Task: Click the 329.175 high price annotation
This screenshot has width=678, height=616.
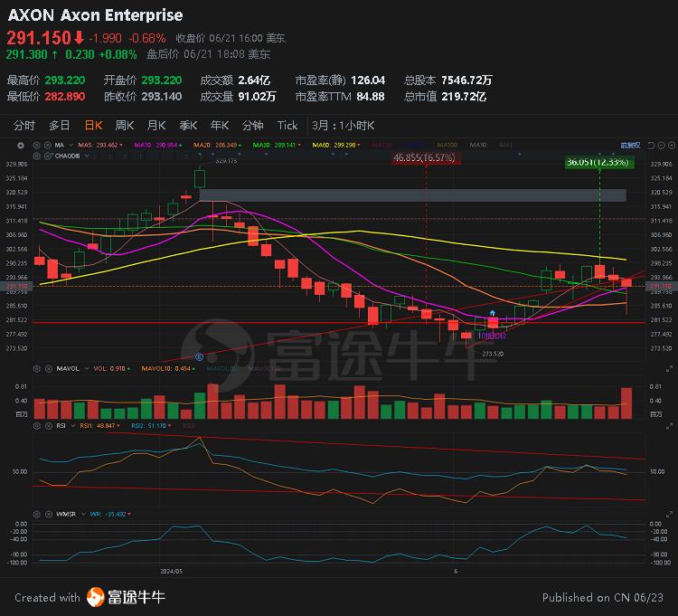Action: pyautogui.click(x=226, y=161)
